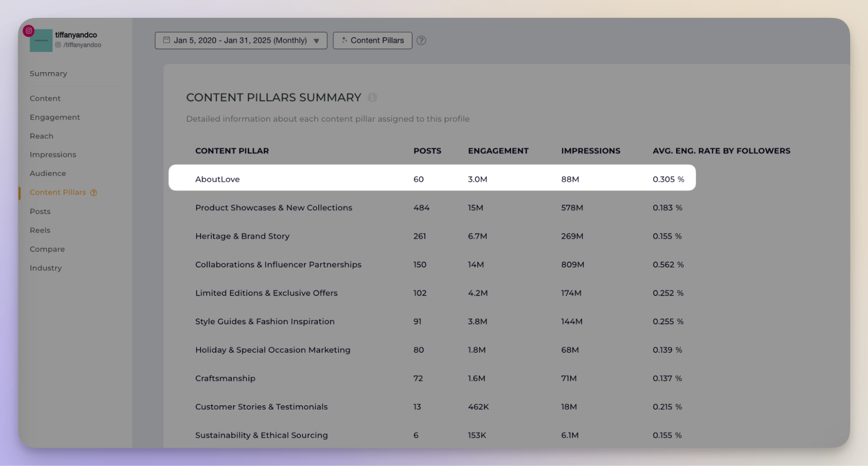Select Content Pillars sidebar item
868x466 pixels.
[x=58, y=192]
